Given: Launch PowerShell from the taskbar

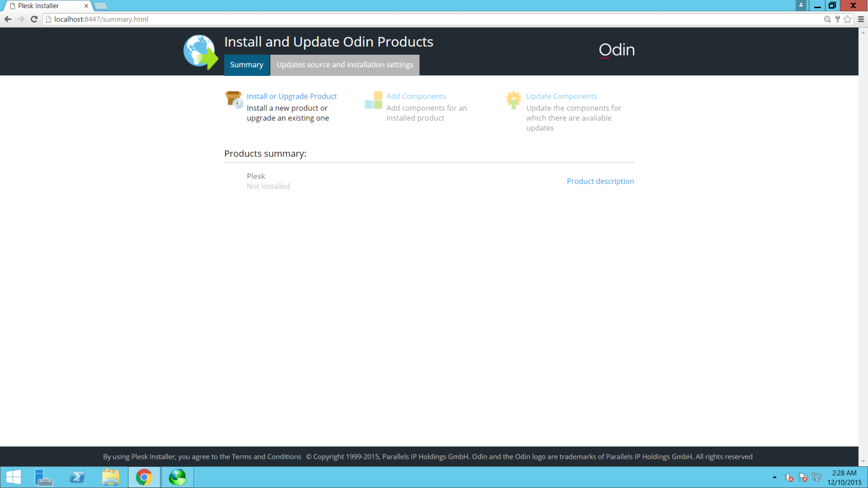Looking at the screenshot, I should pyautogui.click(x=77, y=477).
